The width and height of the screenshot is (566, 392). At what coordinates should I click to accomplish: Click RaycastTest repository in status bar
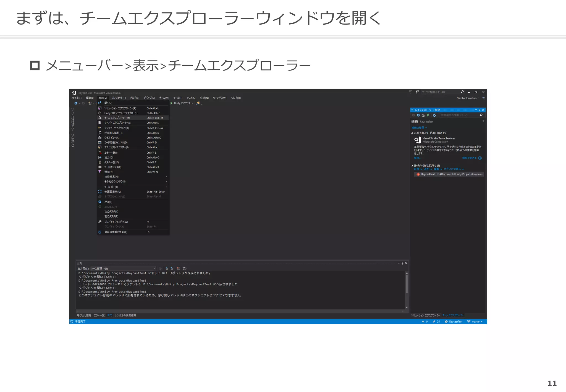tap(453, 322)
